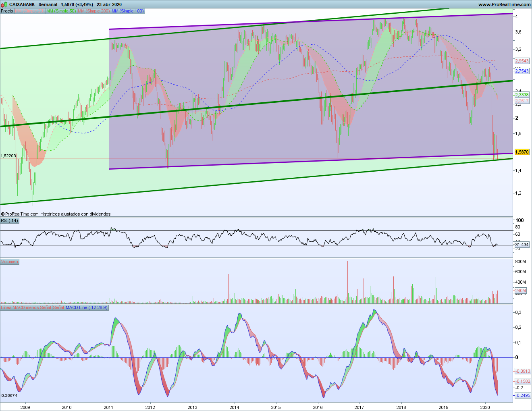Open the RSI (14) indicator label

click(10, 220)
